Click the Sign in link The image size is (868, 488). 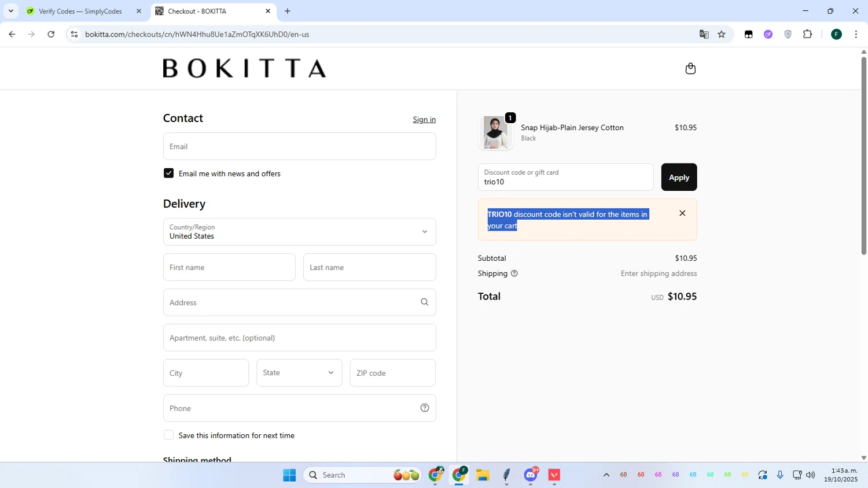click(424, 120)
